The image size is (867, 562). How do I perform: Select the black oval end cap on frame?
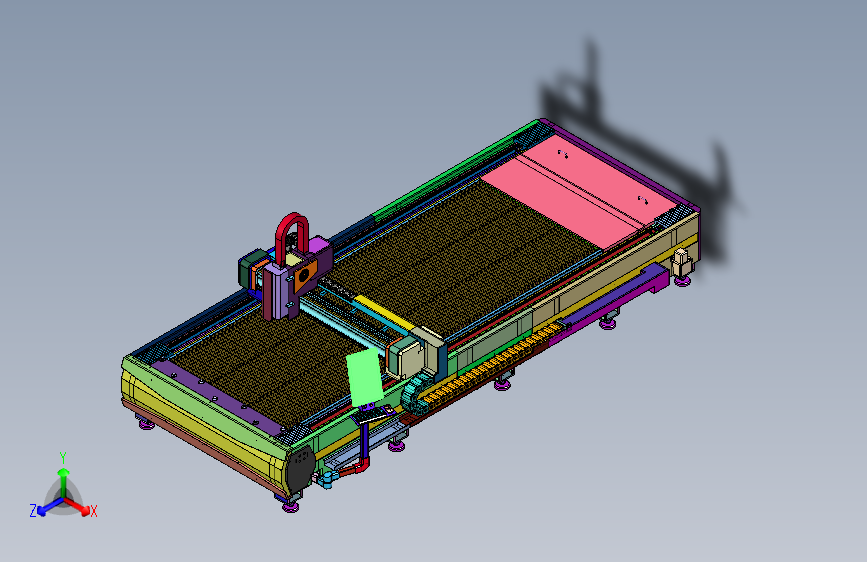300,470
